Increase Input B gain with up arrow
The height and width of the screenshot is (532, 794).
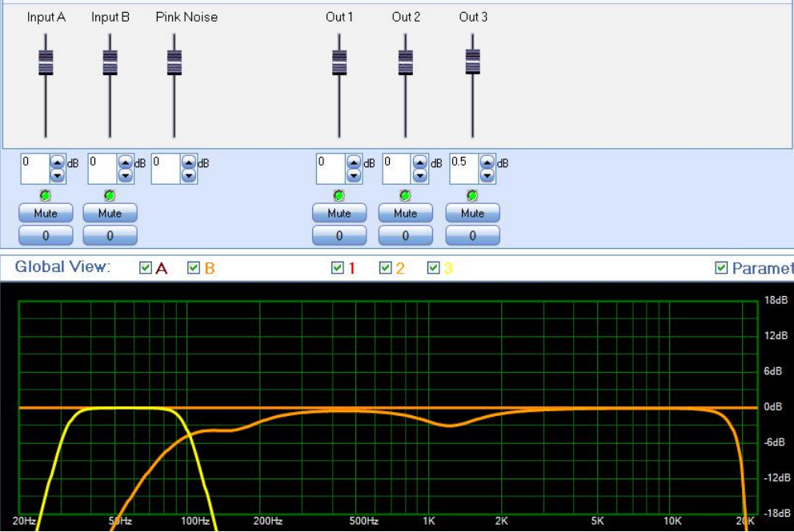(125, 162)
